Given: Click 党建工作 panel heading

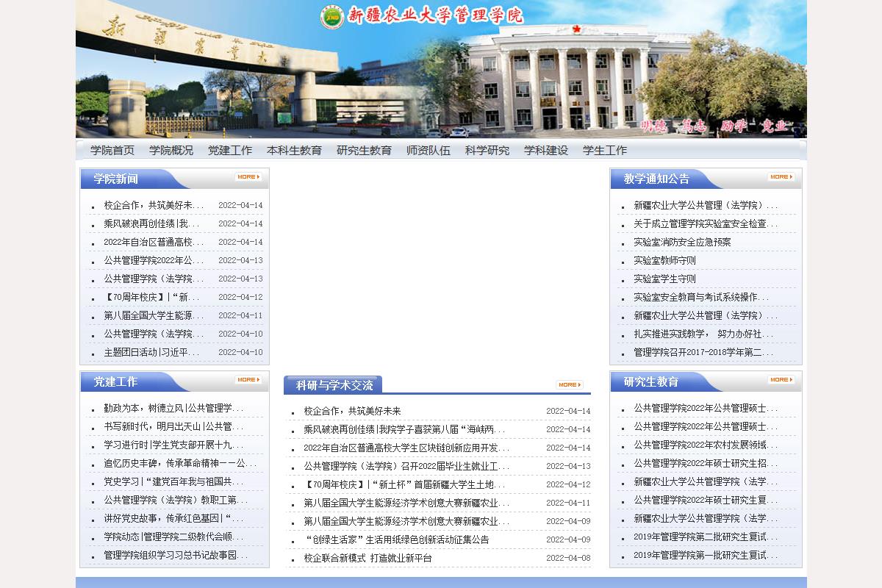Looking at the screenshot, I should (115, 381).
